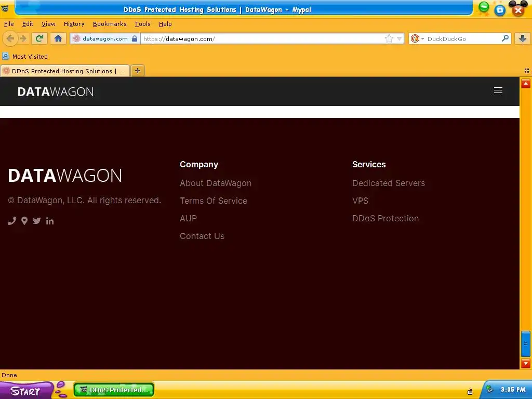Click the DataWagon, LLC copyright text
532x399 pixels.
click(x=85, y=200)
